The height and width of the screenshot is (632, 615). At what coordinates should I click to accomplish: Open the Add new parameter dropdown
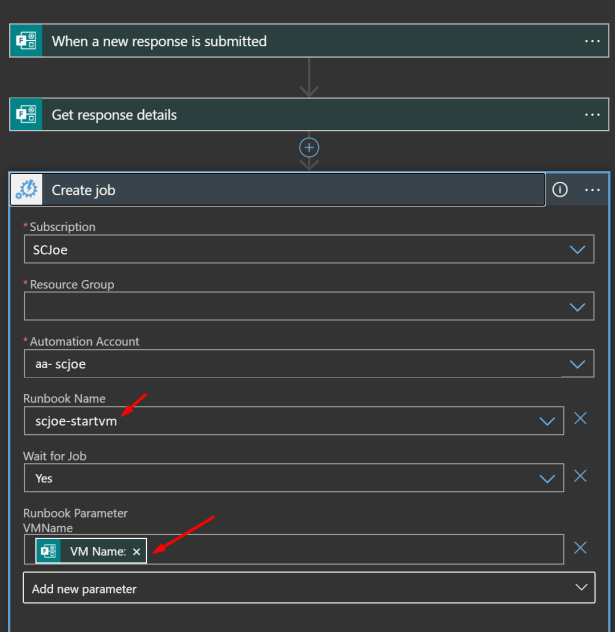[309, 588]
